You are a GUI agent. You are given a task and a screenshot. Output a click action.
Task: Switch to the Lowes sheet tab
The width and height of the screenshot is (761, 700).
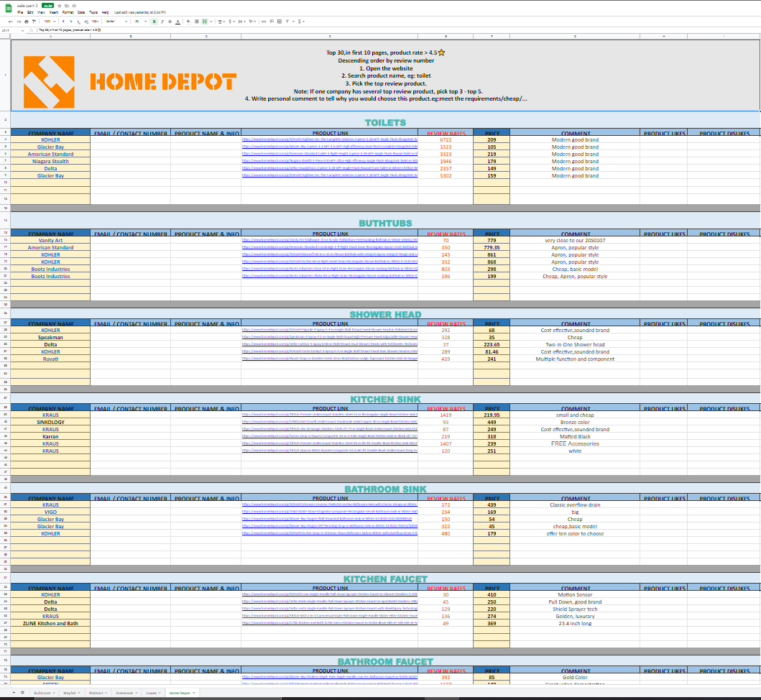[153, 693]
